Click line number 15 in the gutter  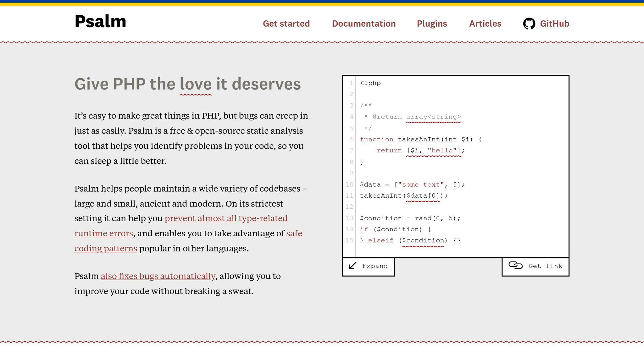349,241
